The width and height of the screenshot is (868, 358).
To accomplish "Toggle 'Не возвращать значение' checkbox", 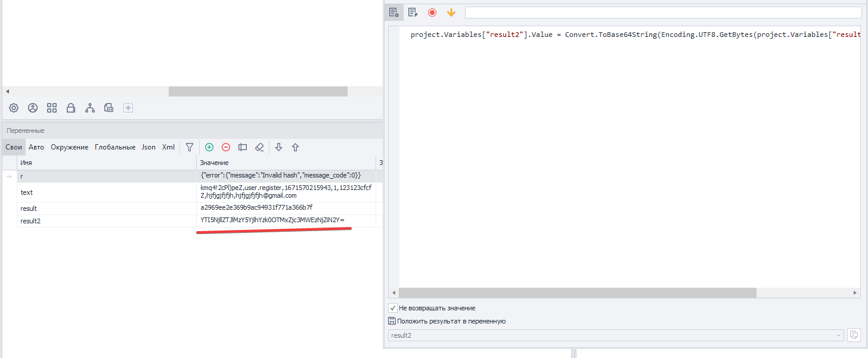I will pos(392,308).
